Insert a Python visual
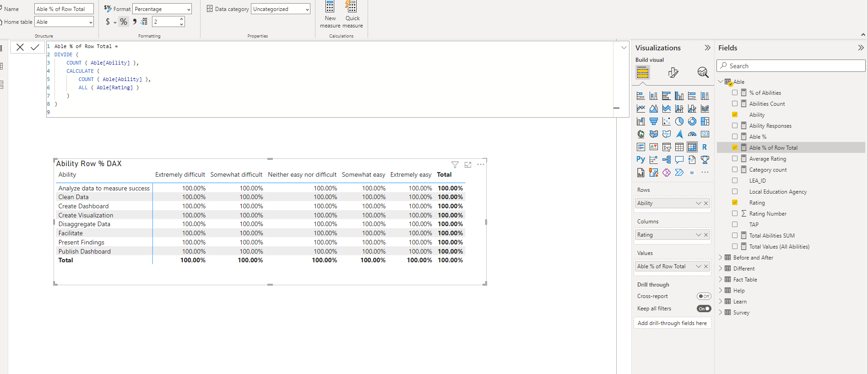Image resolution: width=868 pixels, height=374 pixels. click(641, 160)
